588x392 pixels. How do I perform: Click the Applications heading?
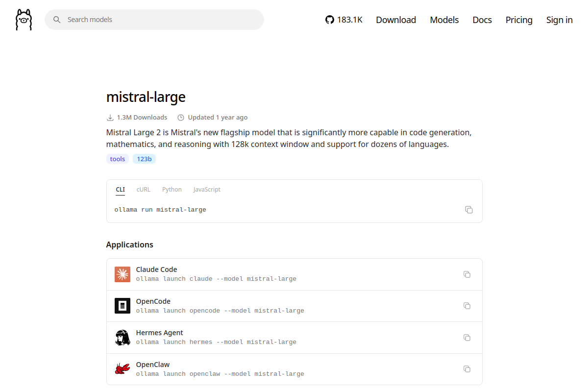[x=130, y=245]
